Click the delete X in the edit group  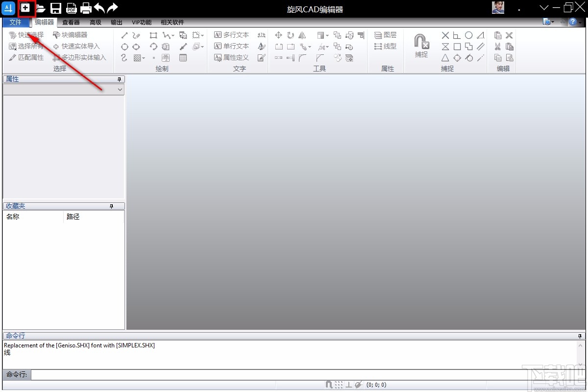pyautogui.click(x=509, y=35)
